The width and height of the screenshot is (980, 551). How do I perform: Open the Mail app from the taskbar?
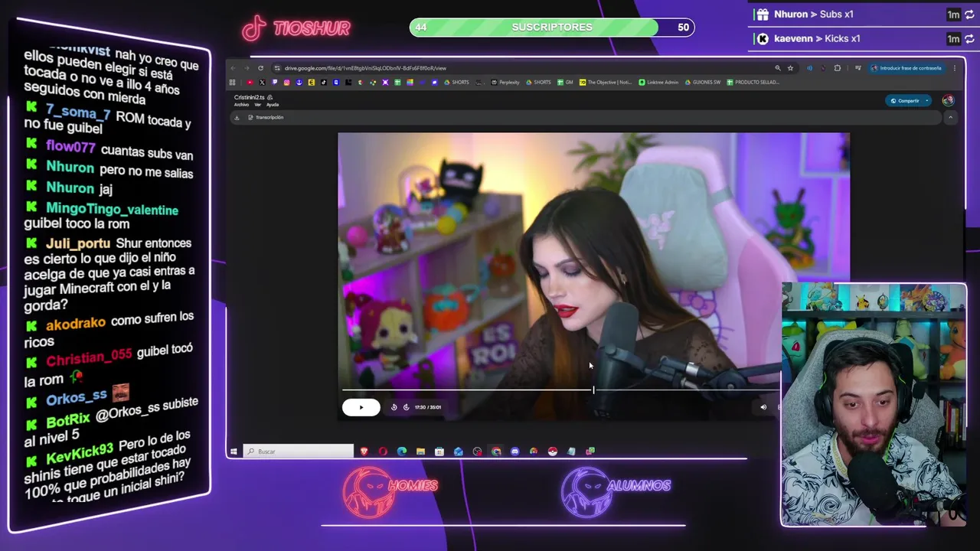click(458, 452)
